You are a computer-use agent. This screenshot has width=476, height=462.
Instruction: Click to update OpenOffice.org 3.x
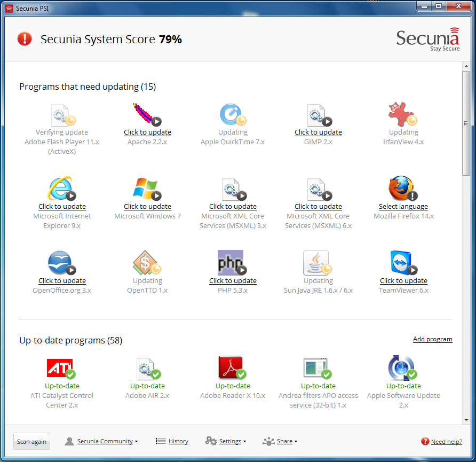(62, 280)
